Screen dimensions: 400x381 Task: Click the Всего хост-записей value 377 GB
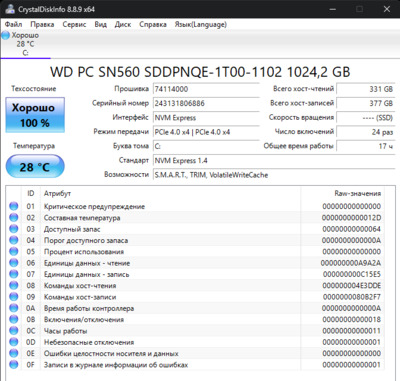pyautogui.click(x=366, y=103)
